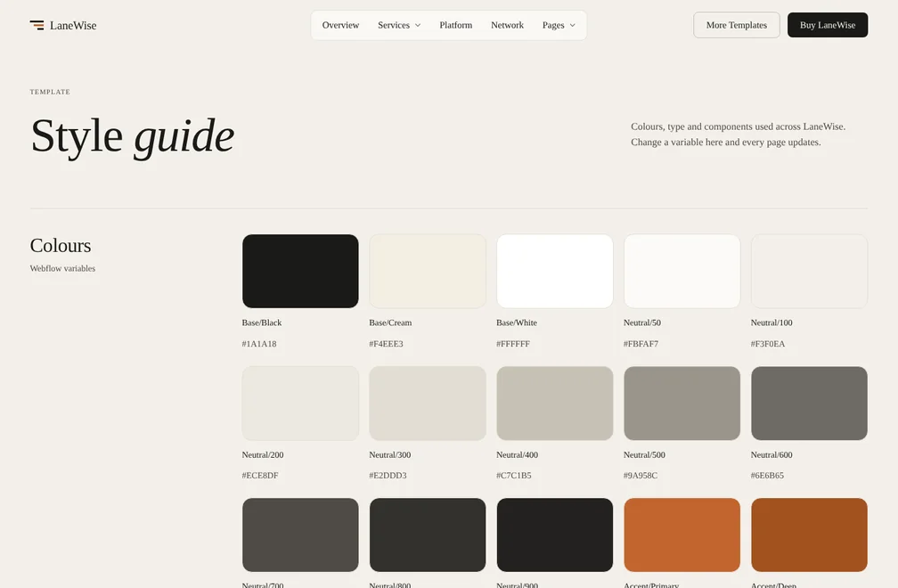
Task: Pick the Accent/Deep rust swatch
Action: pos(809,535)
